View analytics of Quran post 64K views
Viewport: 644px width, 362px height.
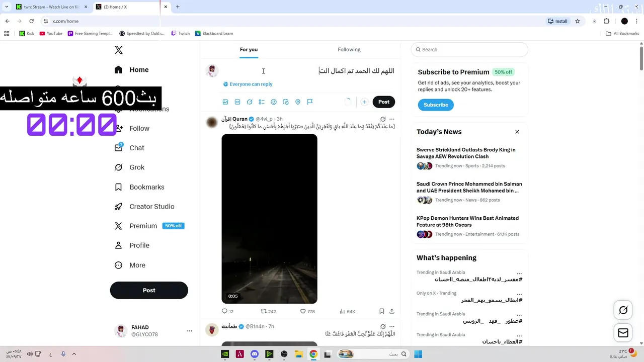point(348,311)
